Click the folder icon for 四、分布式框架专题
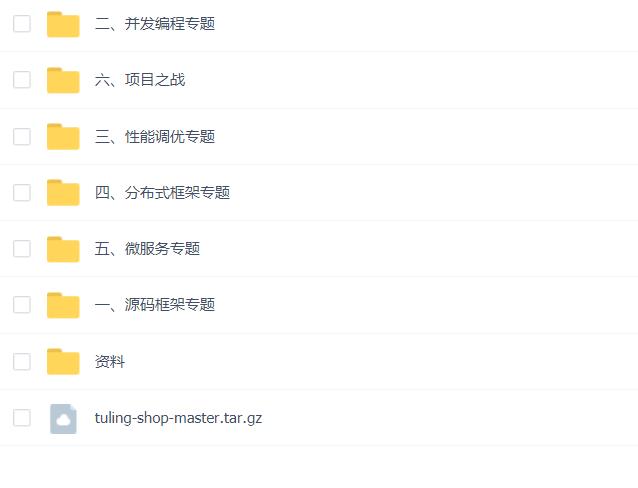Image resolution: width=638 pixels, height=488 pixels. click(x=63, y=192)
